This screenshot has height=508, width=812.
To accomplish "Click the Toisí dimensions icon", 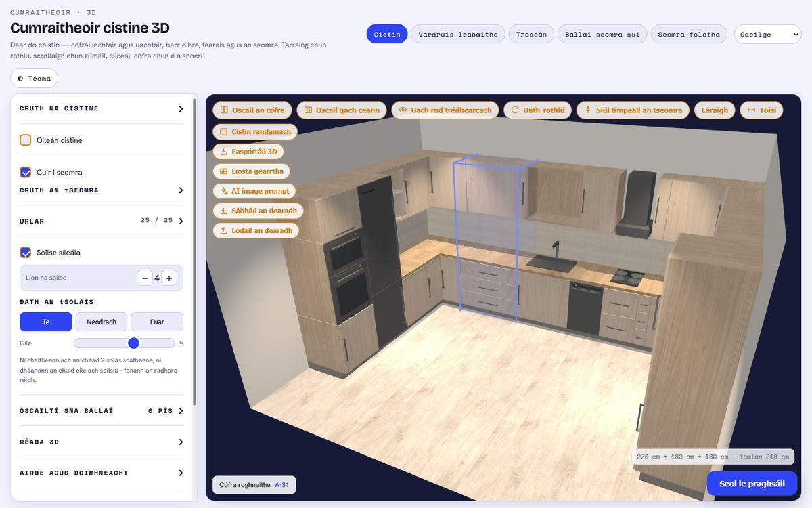I will pyautogui.click(x=751, y=110).
